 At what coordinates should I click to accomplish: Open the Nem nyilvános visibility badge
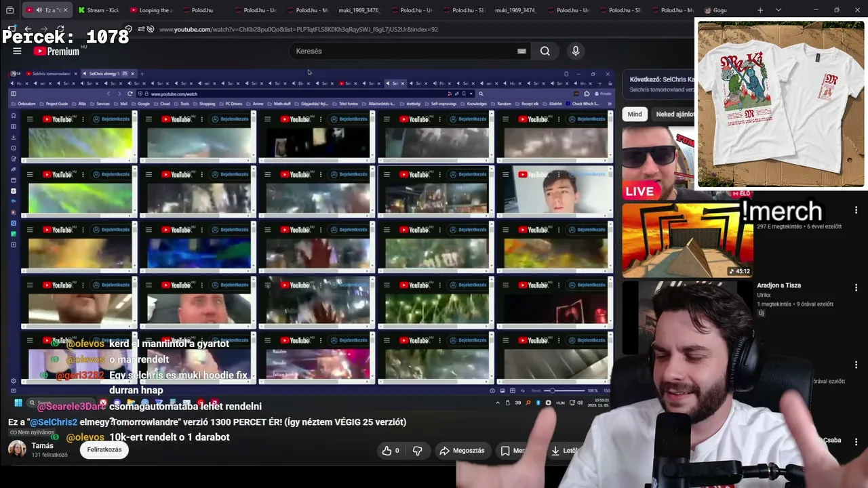coord(31,432)
